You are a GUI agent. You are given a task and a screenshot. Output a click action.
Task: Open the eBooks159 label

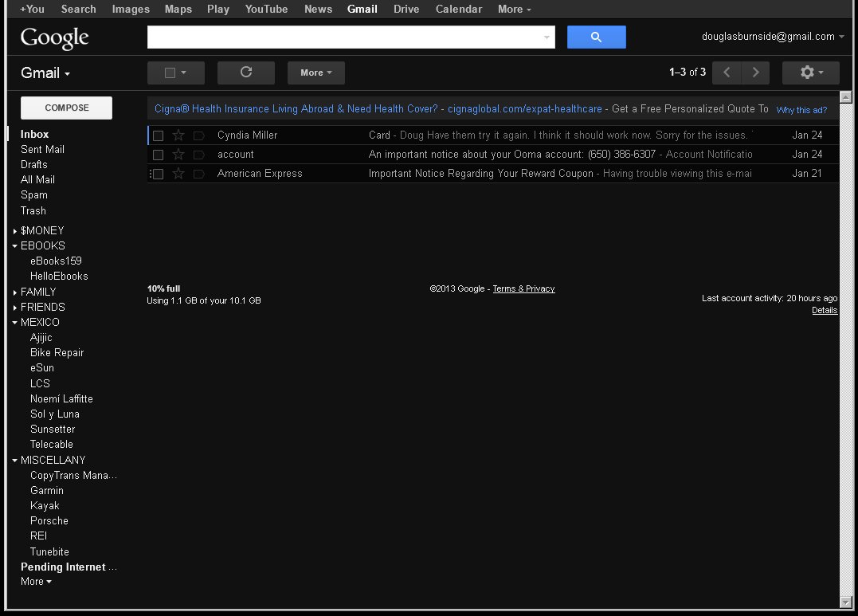tap(56, 261)
